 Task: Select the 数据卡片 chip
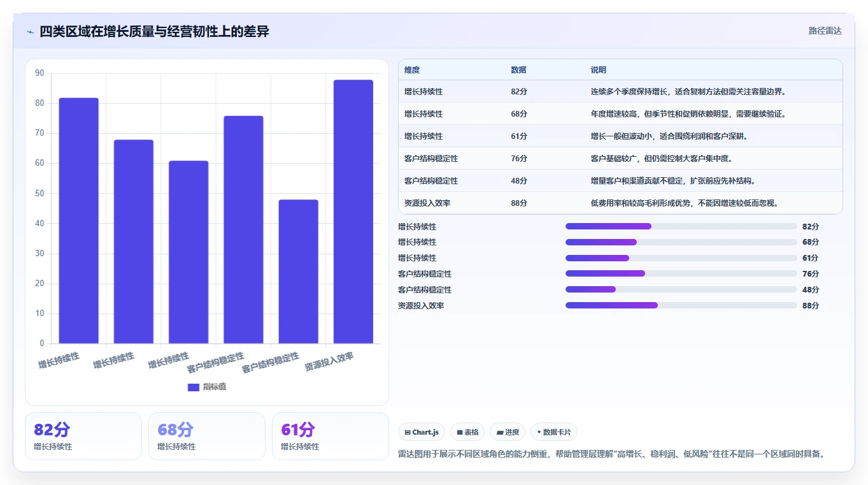click(554, 432)
